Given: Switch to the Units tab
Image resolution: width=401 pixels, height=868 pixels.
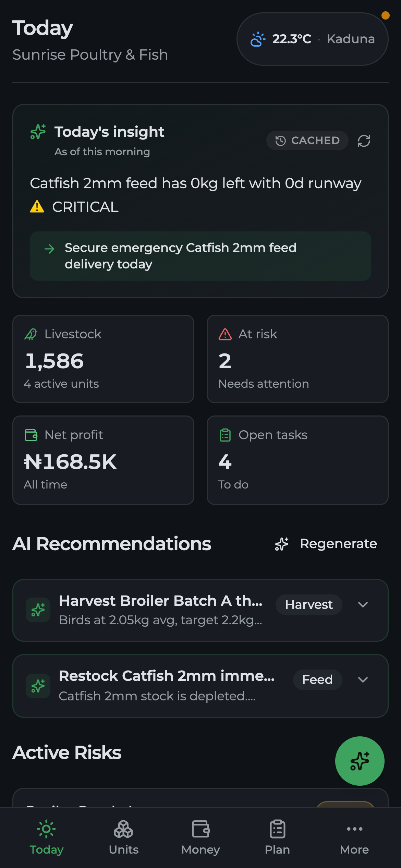Looking at the screenshot, I should 123,837.
